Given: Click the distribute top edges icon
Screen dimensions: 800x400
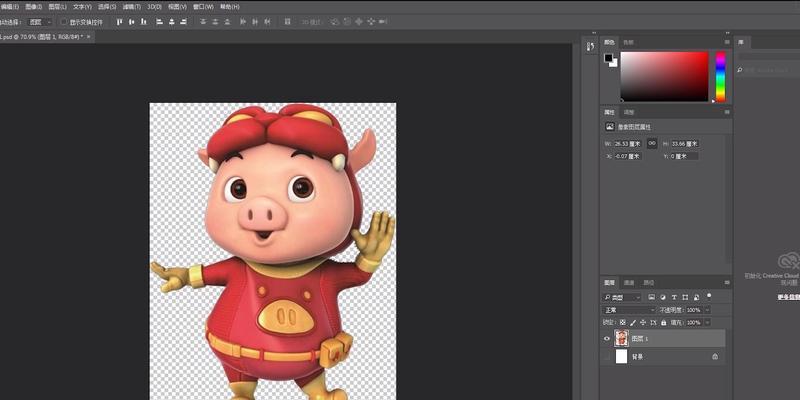Looking at the screenshot, I should click(x=203, y=22).
